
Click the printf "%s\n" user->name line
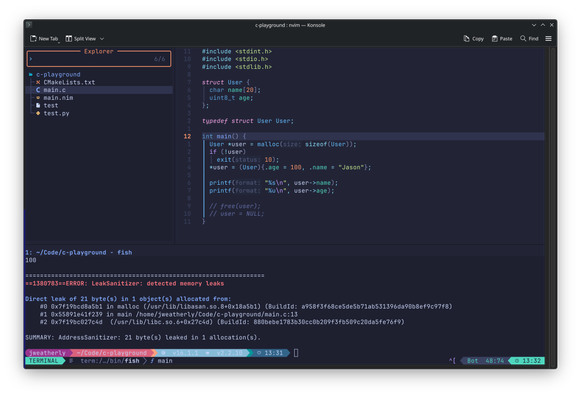[273, 183]
